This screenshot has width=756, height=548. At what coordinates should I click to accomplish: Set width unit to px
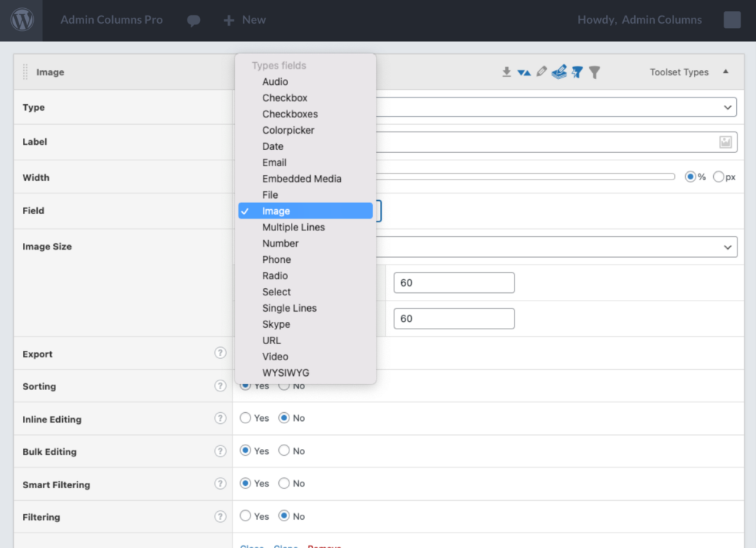tap(718, 177)
